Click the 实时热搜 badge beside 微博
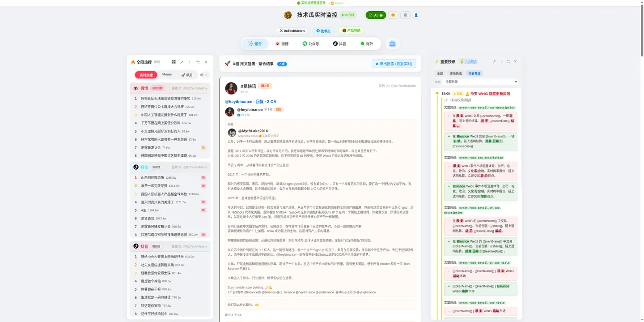 (x=157, y=88)
